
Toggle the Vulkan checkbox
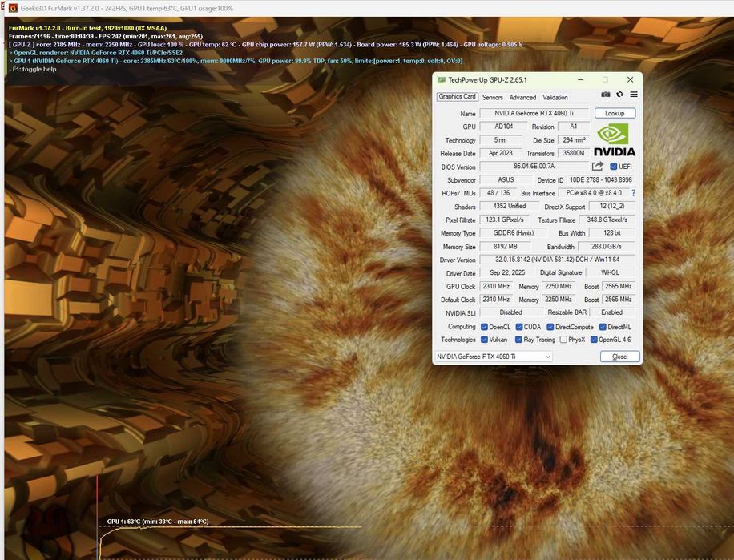(485, 340)
